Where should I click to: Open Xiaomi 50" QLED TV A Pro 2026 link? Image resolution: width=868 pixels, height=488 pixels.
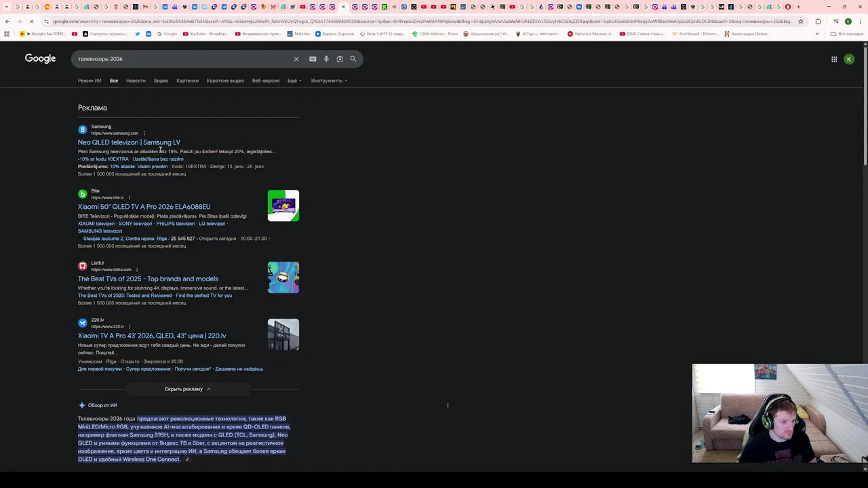pyautogui.click(x=144, y=207)
